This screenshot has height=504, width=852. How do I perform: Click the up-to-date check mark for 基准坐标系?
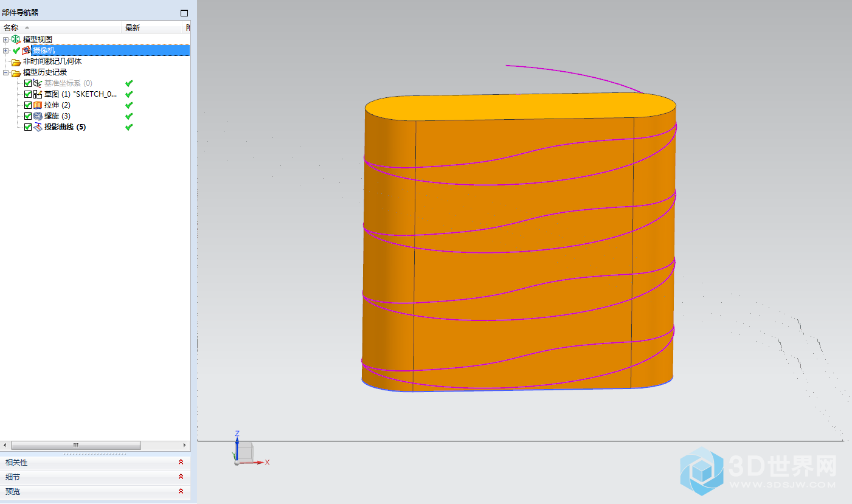click(129, 83)
